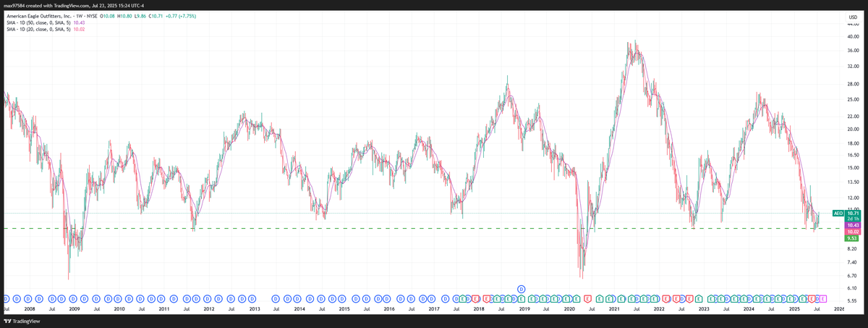This screenshot has width=868, height=328.
Task: Click the 13.50 price axis label
Action: (853, 182)
